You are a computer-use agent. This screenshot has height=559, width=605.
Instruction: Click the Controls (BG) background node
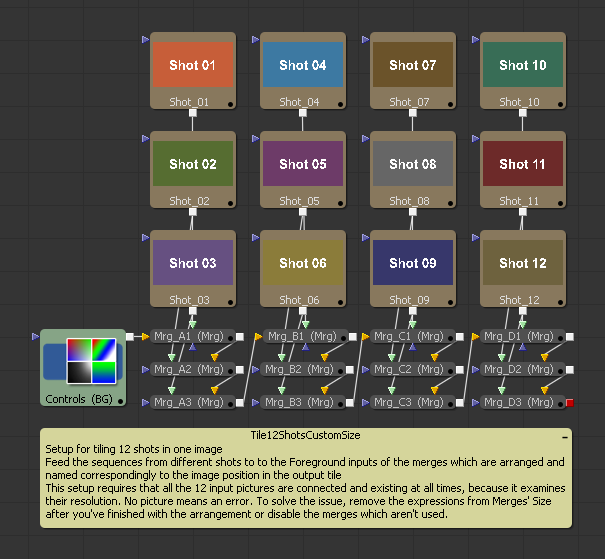point(83,368)
